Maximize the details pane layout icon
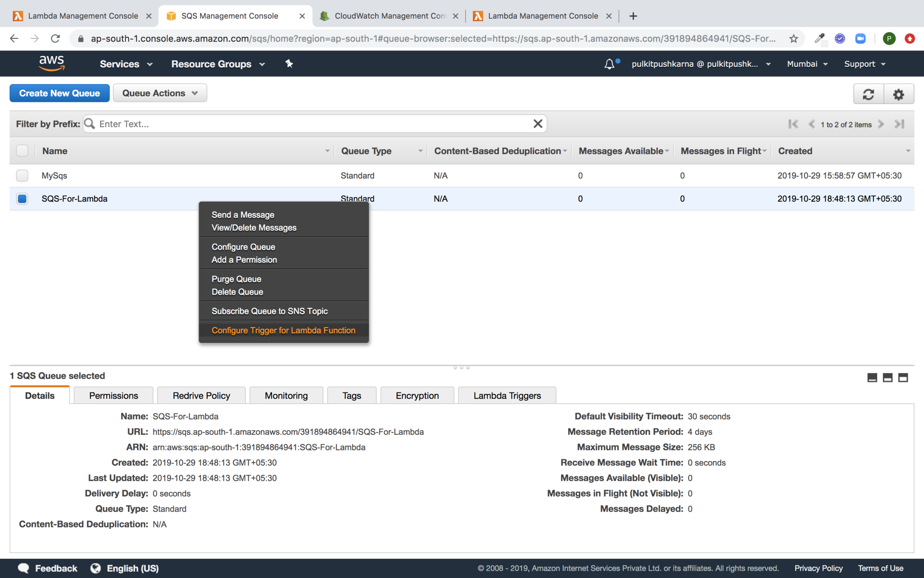 pyautogui.click(x=903, y=378)
